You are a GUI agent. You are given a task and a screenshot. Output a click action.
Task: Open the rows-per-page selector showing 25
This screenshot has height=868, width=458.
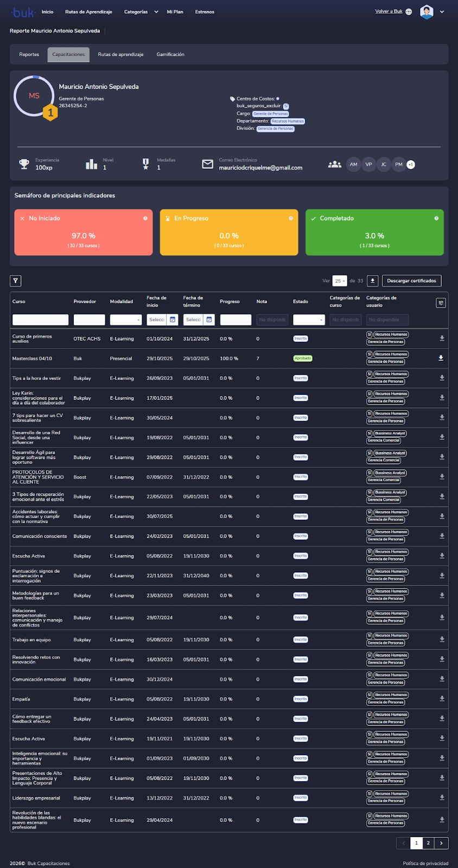click(x=340, y=280)
